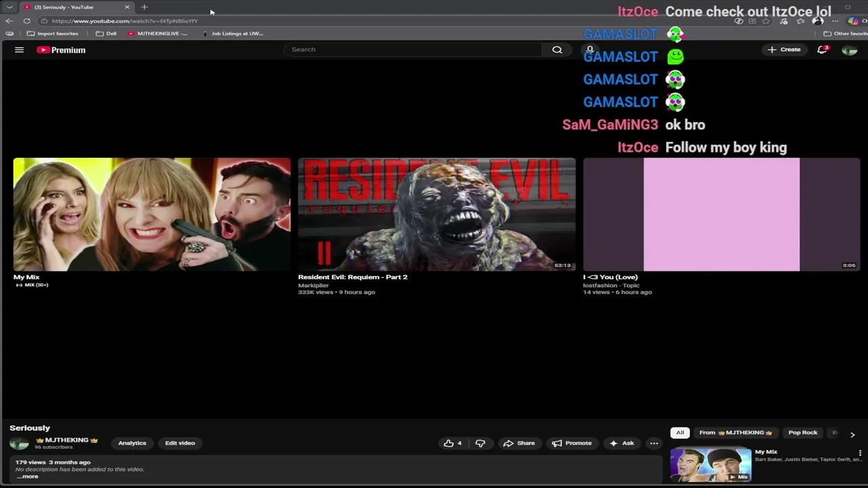Go back with browser back arrow
The height and width of the screenshot is (488, 868).
9,21
